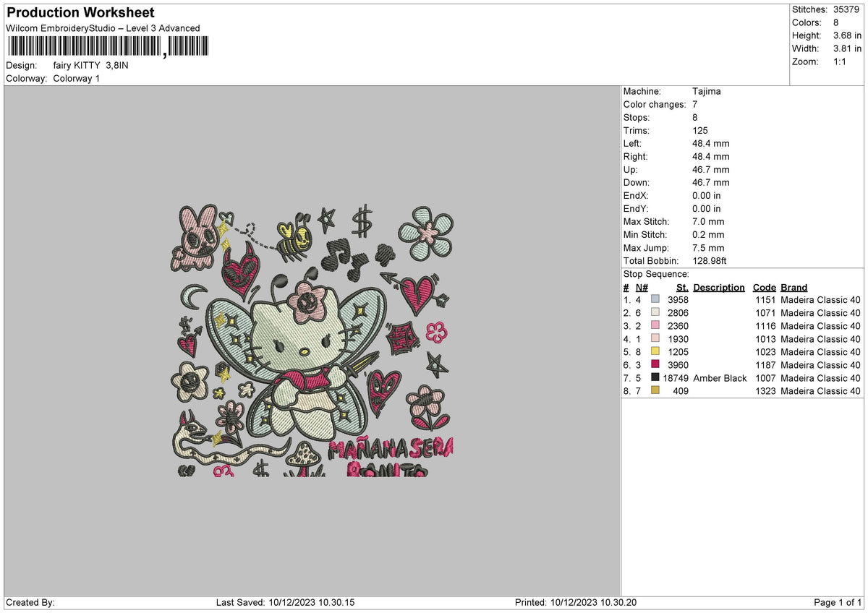Click the 'Colorway 1' value
Screen dimensions: 868x613
click(x=77, y=78)
